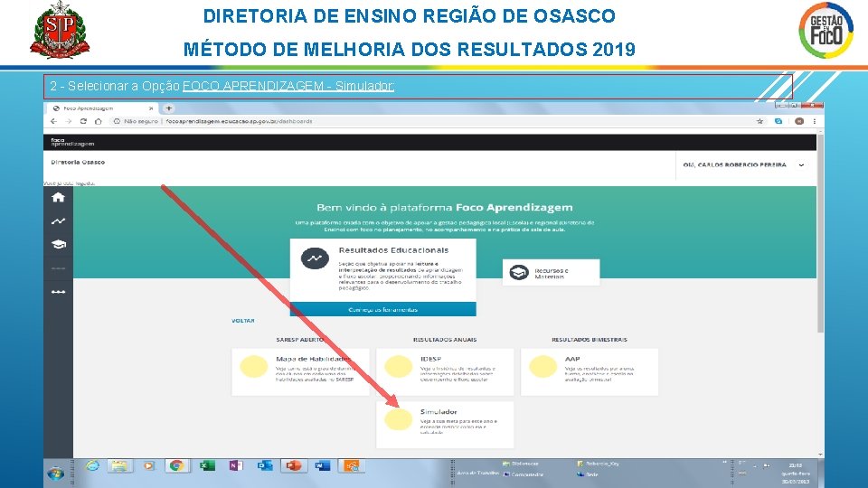
Task: Open Word from the taskbar
Action: click(x=322, y=466)
